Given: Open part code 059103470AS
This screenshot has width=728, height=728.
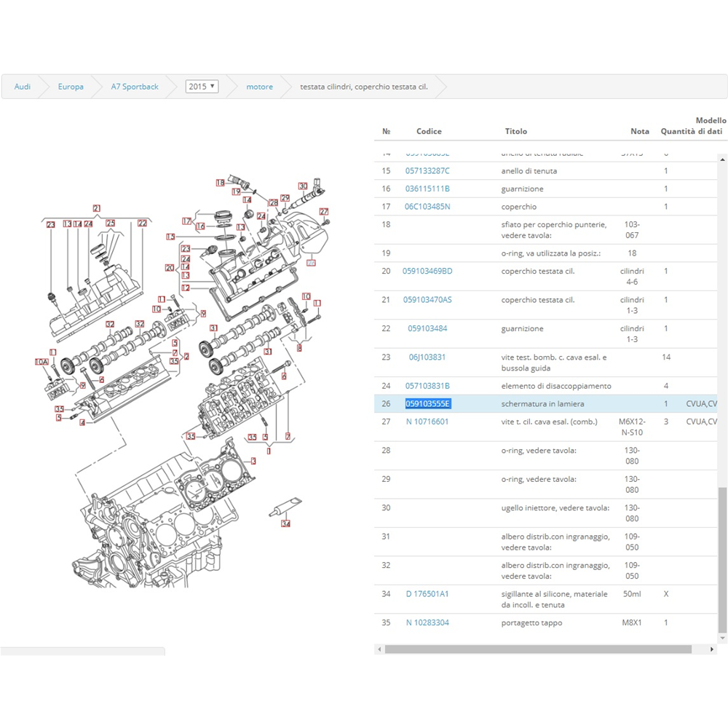Looking at the screenshot, I should [x=427, y=299].
